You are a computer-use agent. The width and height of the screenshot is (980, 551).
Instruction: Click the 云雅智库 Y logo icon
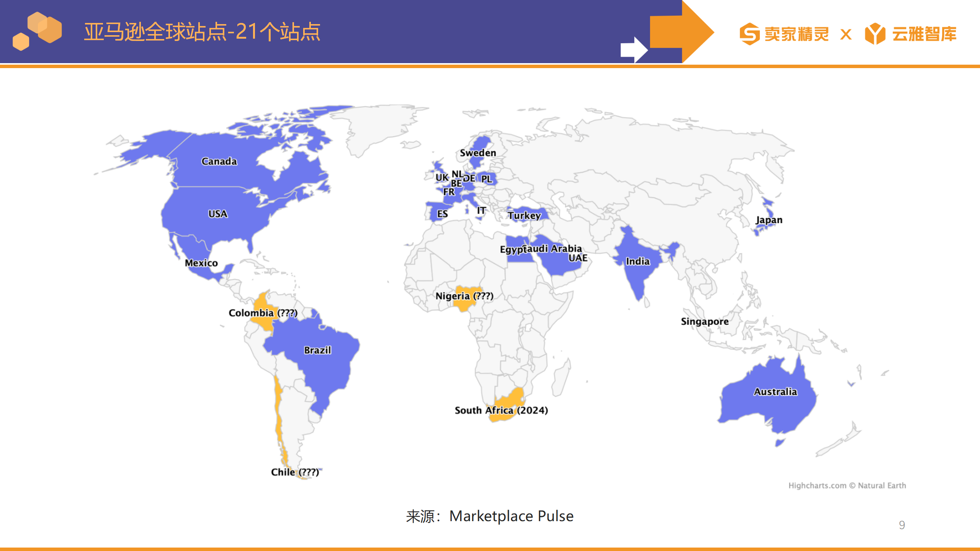click(875, 34)
